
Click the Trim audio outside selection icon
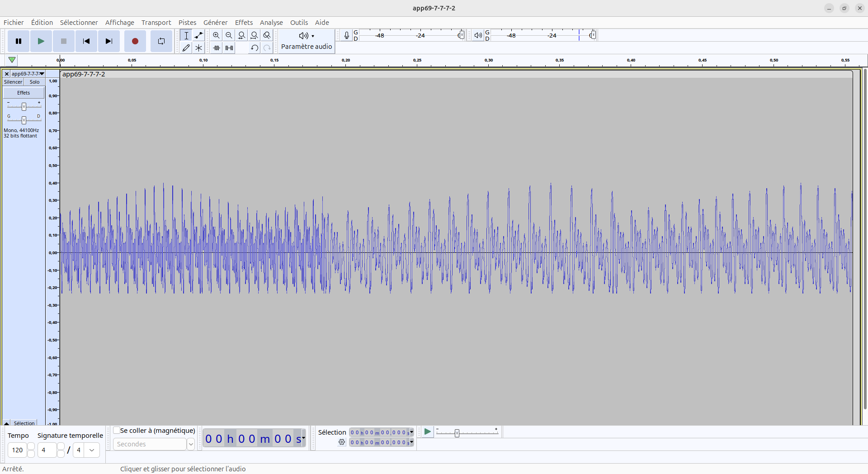217,48
